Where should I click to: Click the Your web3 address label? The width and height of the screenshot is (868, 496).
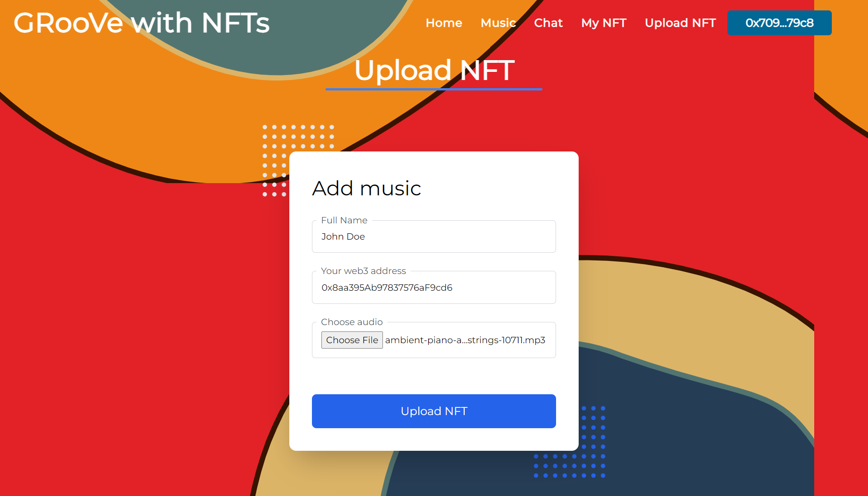click(x=363, y=271)
